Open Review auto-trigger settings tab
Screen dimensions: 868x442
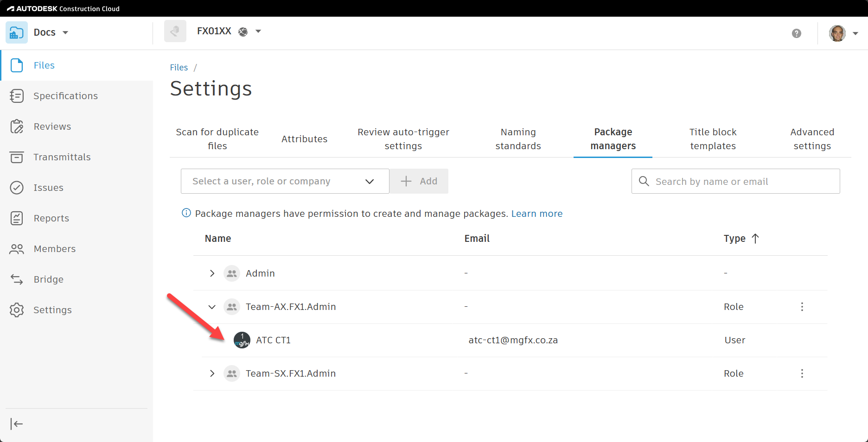coord(403,139)
